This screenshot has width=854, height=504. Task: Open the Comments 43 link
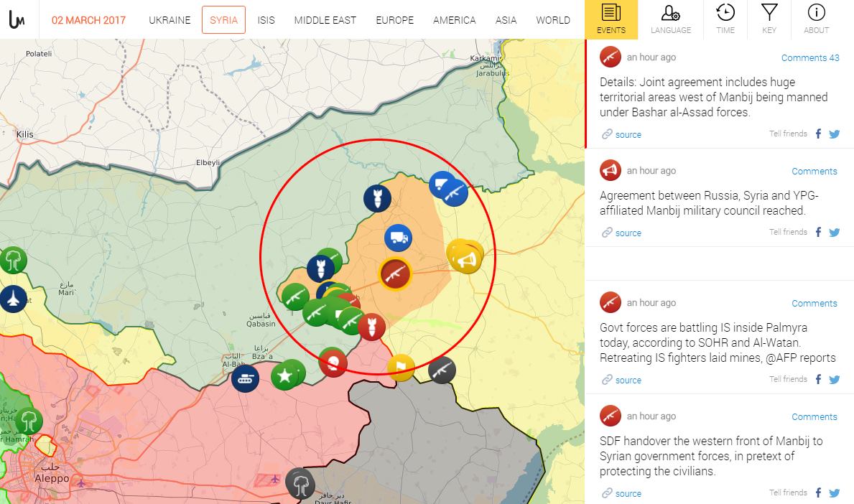click(809, 57)
